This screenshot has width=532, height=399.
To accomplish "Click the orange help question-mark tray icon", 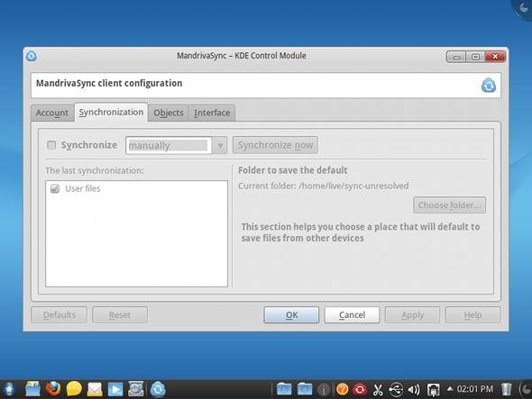I will coord(343,389).
